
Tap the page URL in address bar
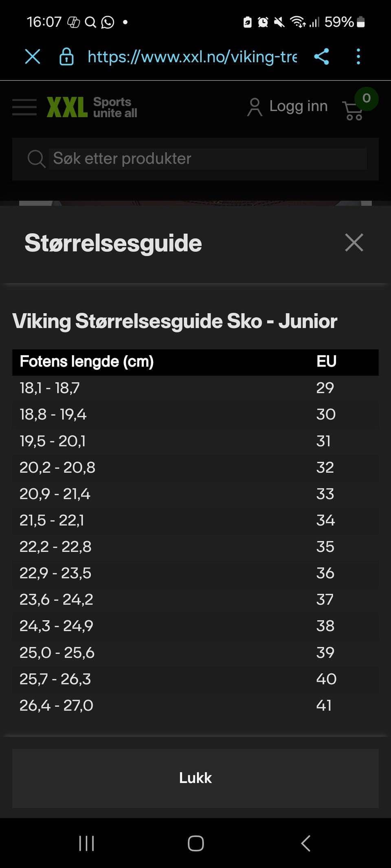[192, 57]
